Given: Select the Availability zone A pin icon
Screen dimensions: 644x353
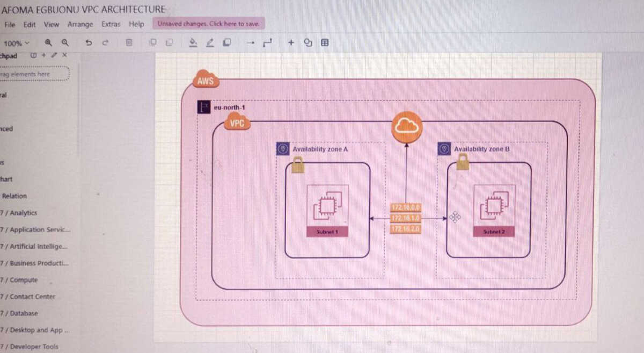Looking at the screenshot, I should [x=283, y=149].
